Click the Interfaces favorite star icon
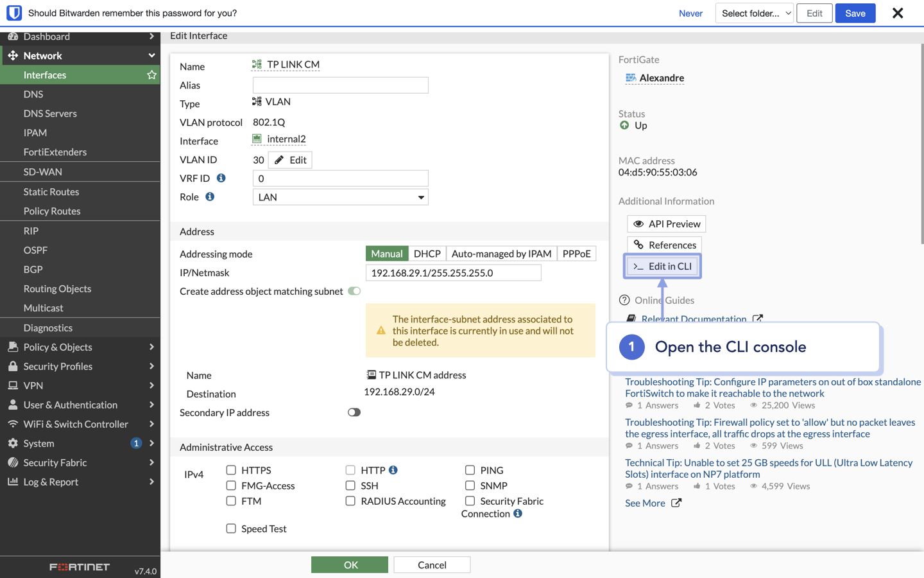This screenshot has height=578, width=924. (151, 74)
